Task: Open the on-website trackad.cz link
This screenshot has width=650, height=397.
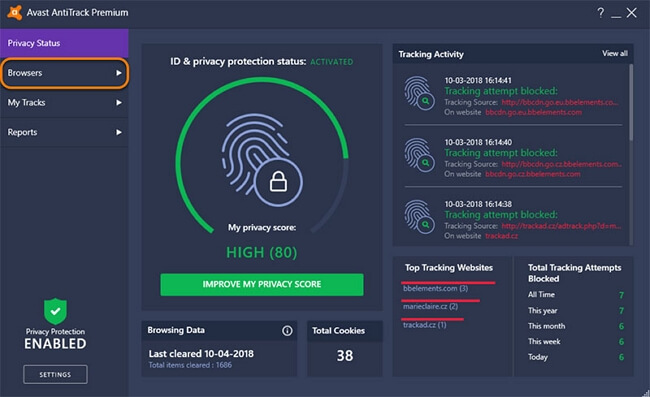Action: pyautogui.click(x=502, y=236)
